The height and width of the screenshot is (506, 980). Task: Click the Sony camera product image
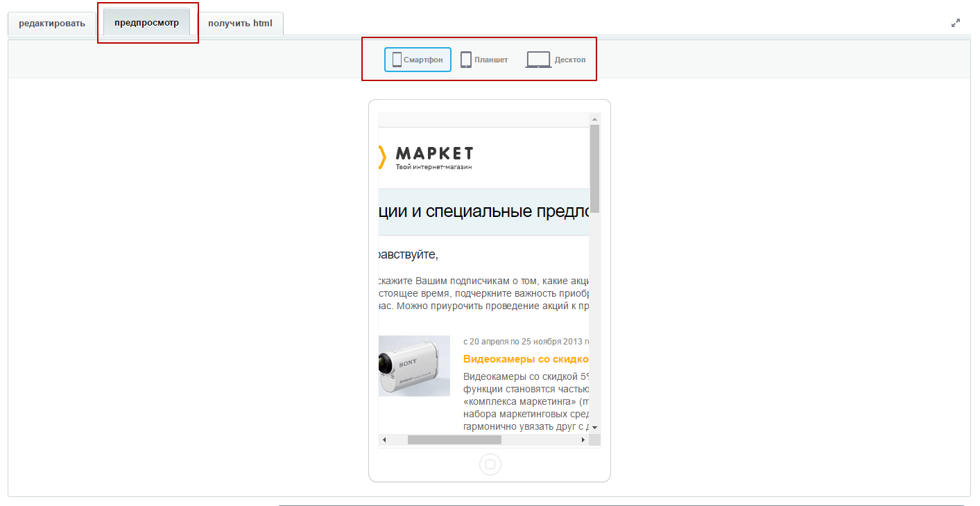click(414, 366)
